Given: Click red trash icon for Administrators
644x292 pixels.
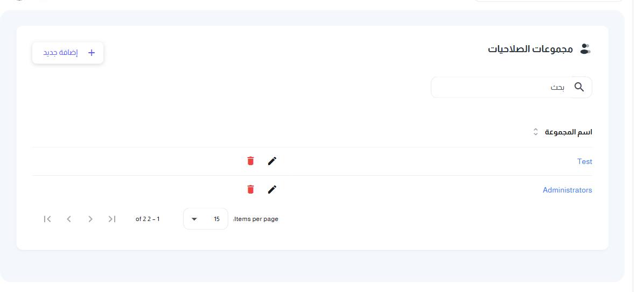Looking at the screenshot, I should [250, 189].
